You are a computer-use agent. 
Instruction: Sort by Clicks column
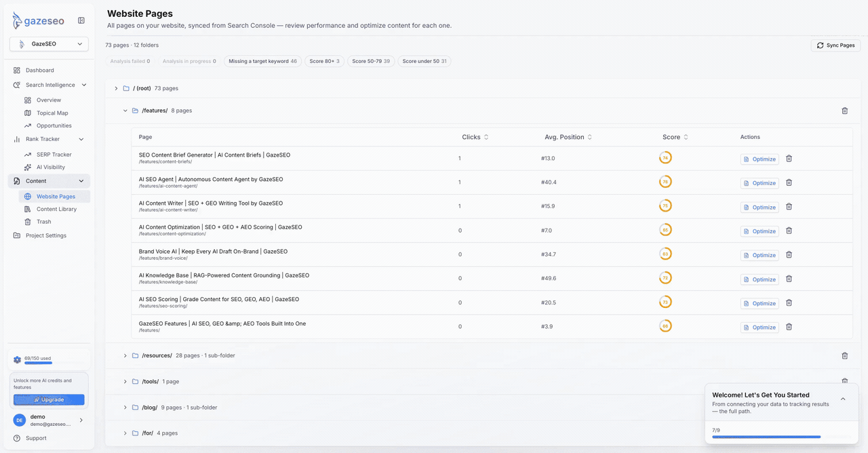(475, 137)
